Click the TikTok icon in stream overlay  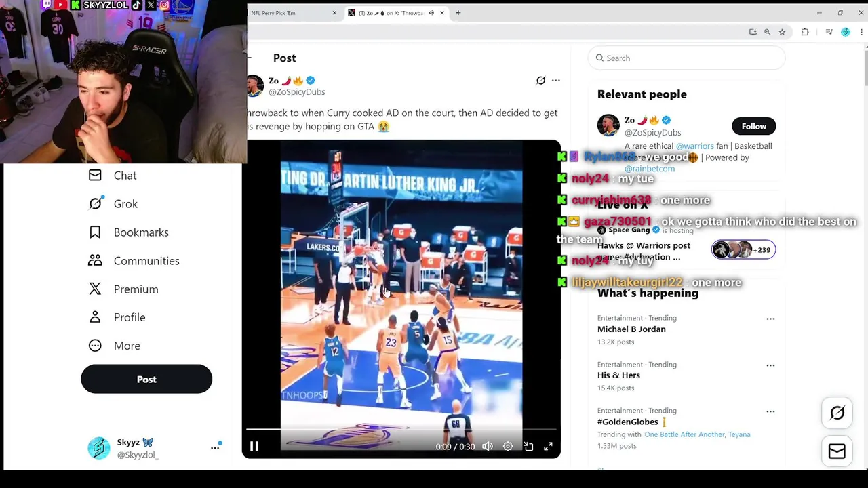[x=136, y=5]
